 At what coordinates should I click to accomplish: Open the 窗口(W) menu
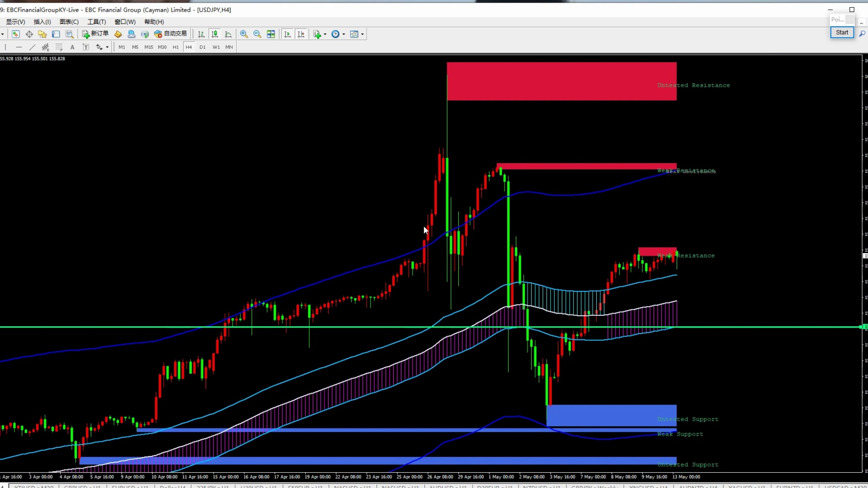click(x=125, y=22)
